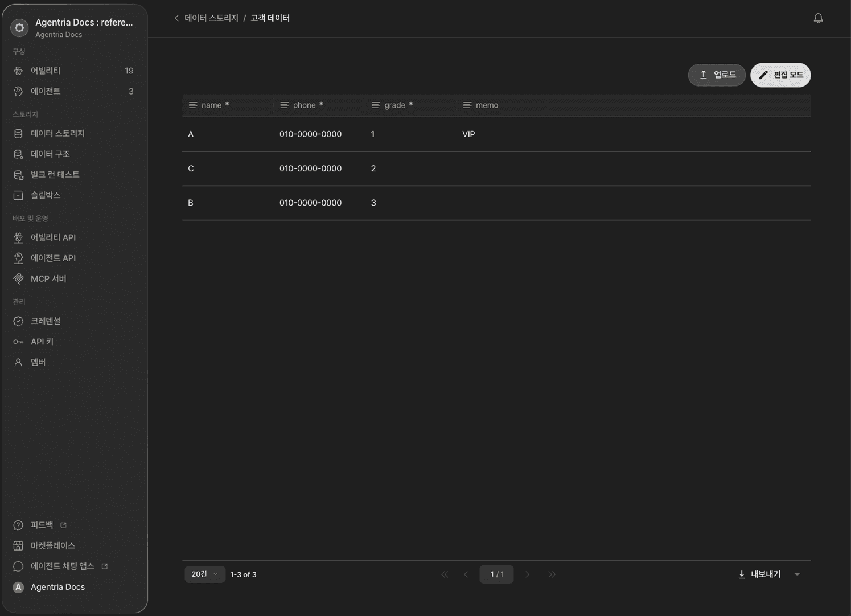
Task: Click the 어빌리티 API icon
Action: tap(18, 237)
